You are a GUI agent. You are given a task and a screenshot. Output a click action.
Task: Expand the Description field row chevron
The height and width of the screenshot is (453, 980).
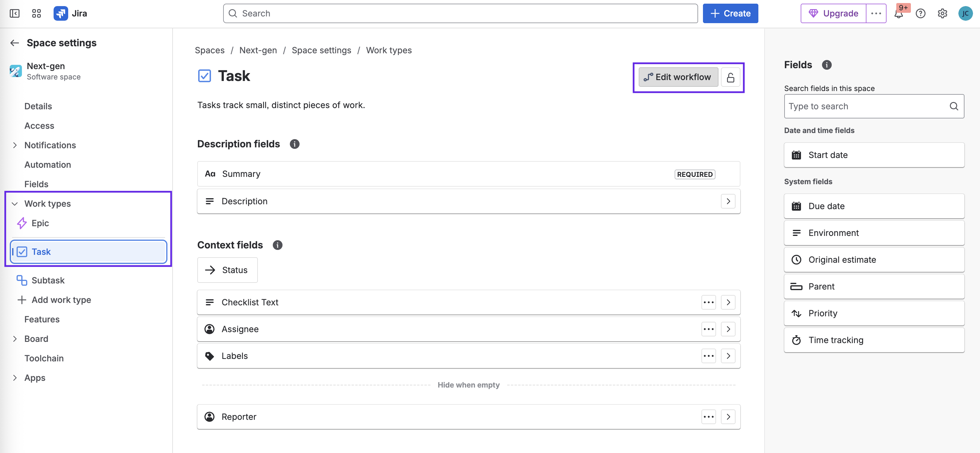click(728, 201)
